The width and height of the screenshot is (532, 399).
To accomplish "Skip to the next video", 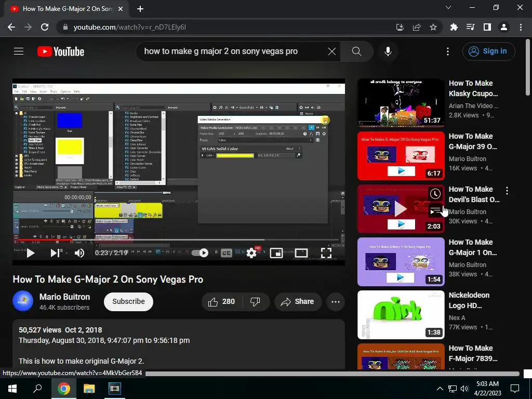I will pyautogui.click(x=55, y=253).
